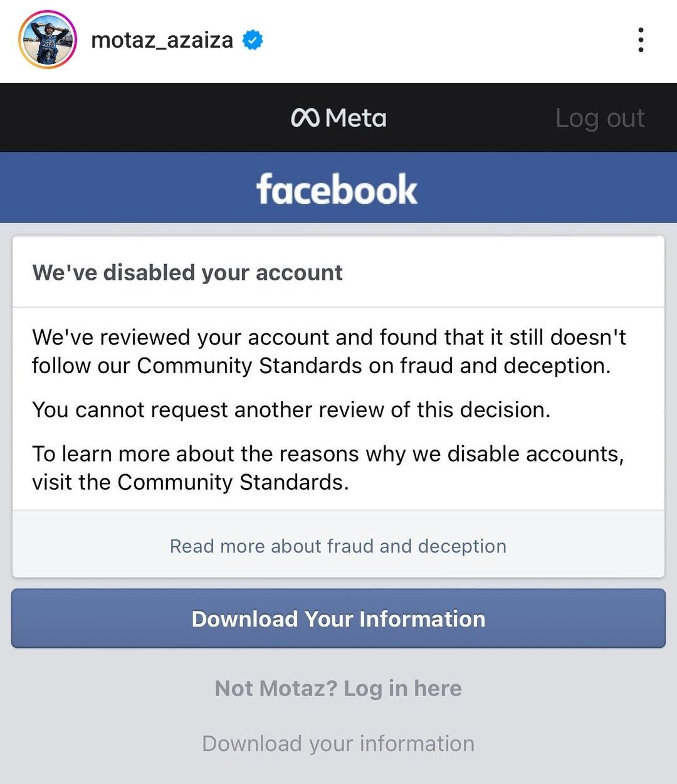Select Not Motaz? Log in here
The height and width of the screenshot is (784, 677).
[338, 688]
